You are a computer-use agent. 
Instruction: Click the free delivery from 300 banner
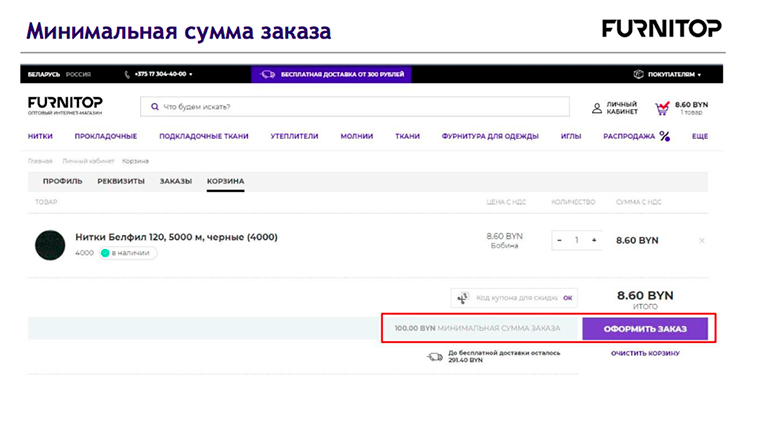[331, 74]
